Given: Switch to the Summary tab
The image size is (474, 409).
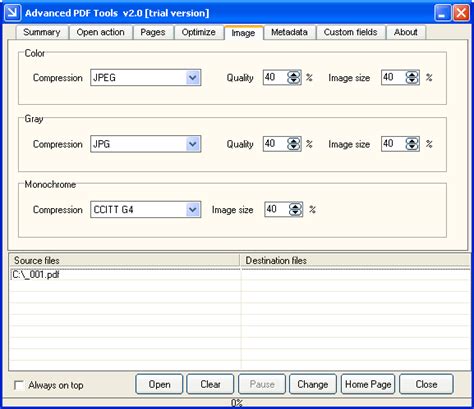Looking at the screenshot, I should click(x=42, y=32).
